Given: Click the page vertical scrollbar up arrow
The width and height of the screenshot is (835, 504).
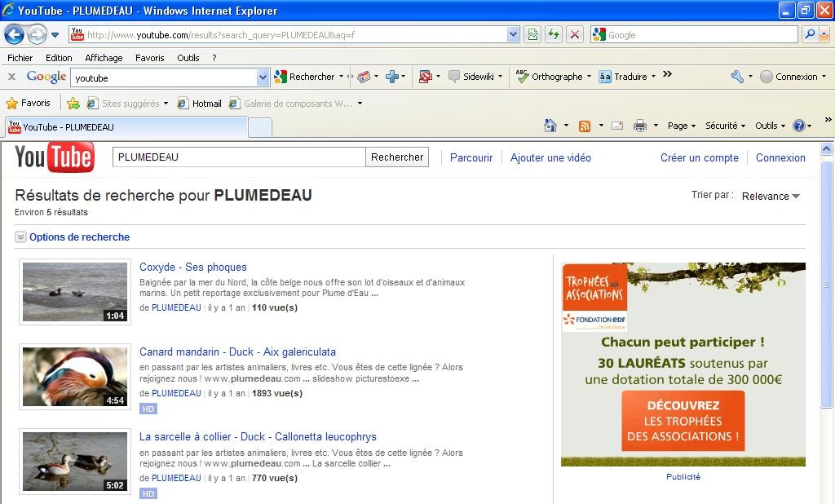Looking at the screenshot, I should [x=827, y=149].
